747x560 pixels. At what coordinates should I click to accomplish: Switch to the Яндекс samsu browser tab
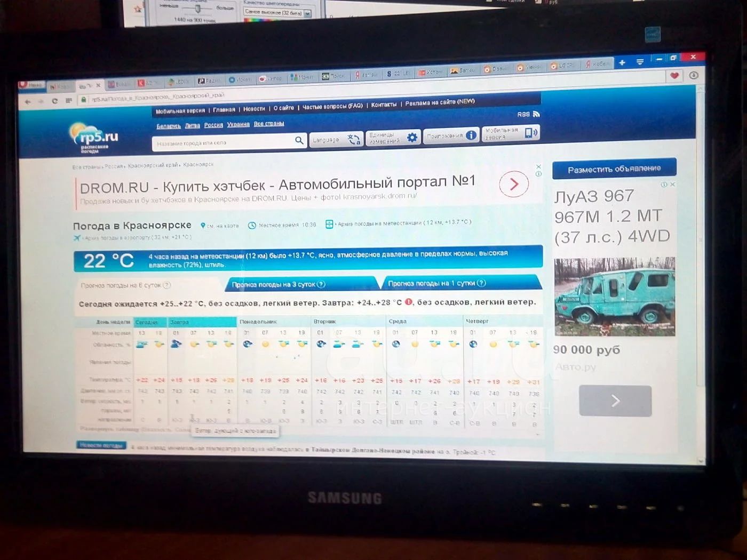coord(366,75)
